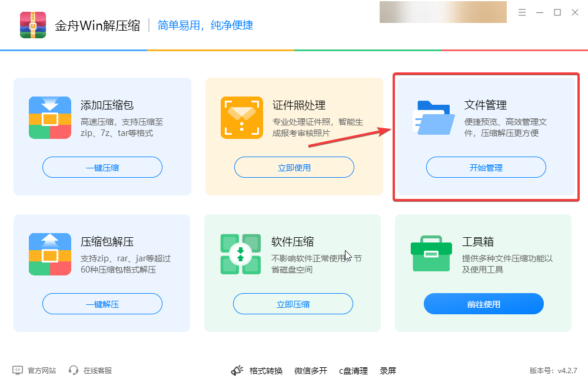Click the 一键压缩 button
588x382 pixels.
[102, 167]
